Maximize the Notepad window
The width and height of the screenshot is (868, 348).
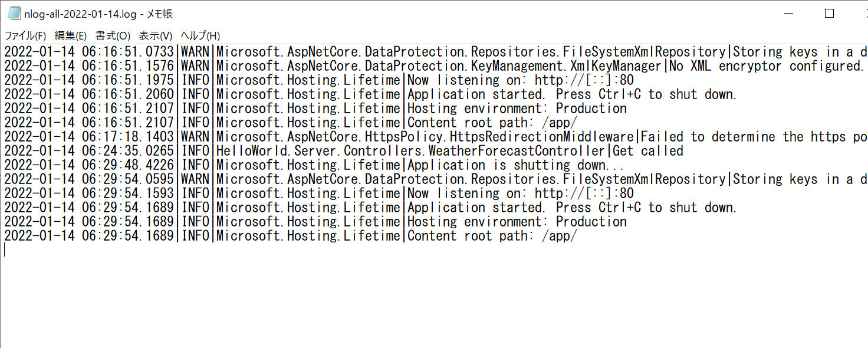tap(829, 14)
